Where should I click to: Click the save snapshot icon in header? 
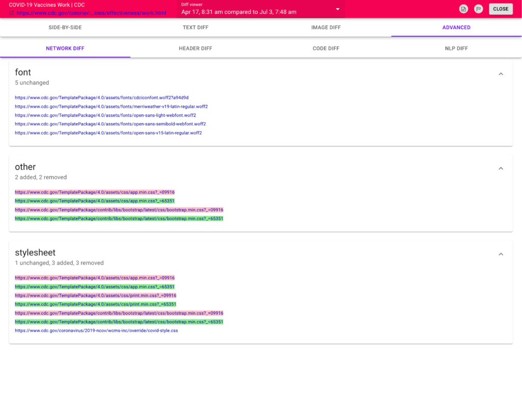[463, 9]
